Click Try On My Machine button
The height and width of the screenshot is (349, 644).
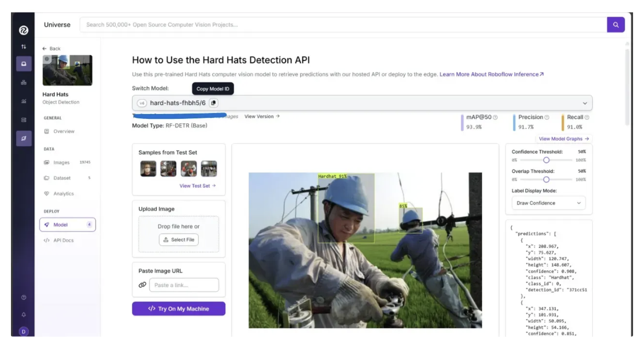179,309
